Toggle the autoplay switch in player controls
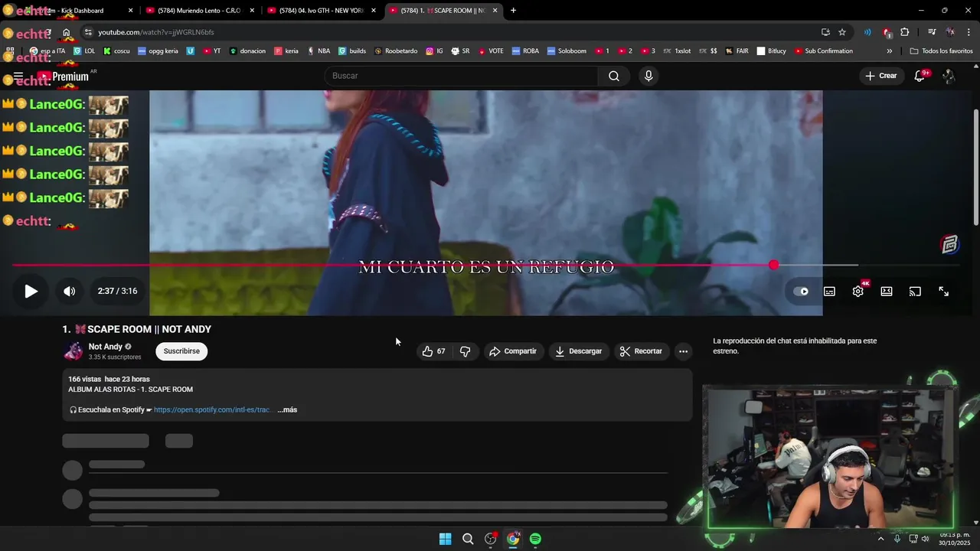This screenshot has width=980, height=551. (801, 291)
